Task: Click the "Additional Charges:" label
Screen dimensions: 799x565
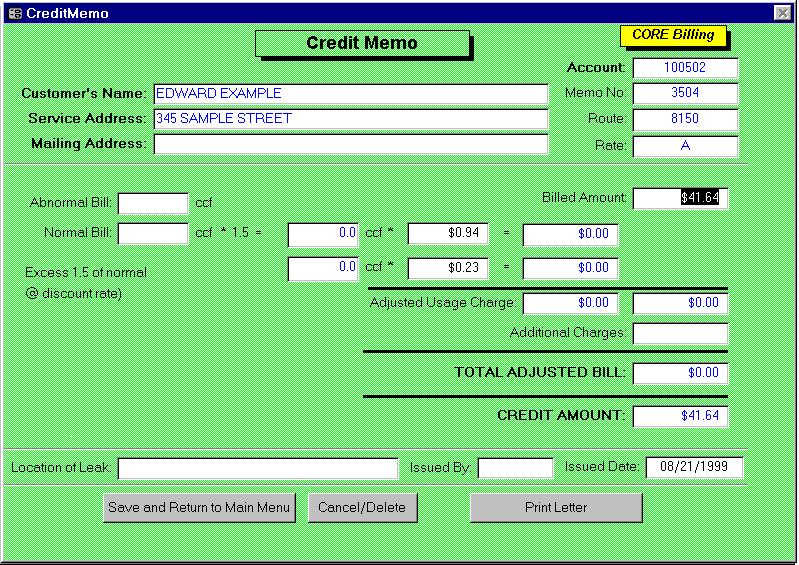Action: 567,333
